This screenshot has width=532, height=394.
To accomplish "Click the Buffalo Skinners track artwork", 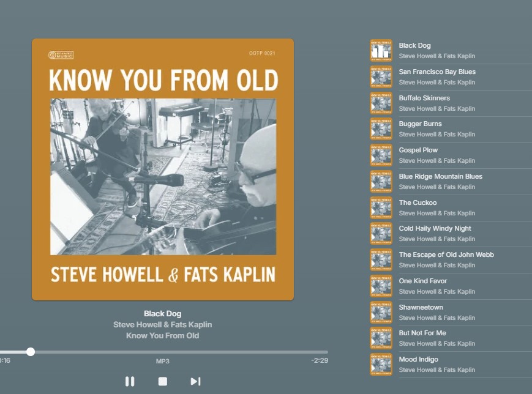I will click(381, 103).
